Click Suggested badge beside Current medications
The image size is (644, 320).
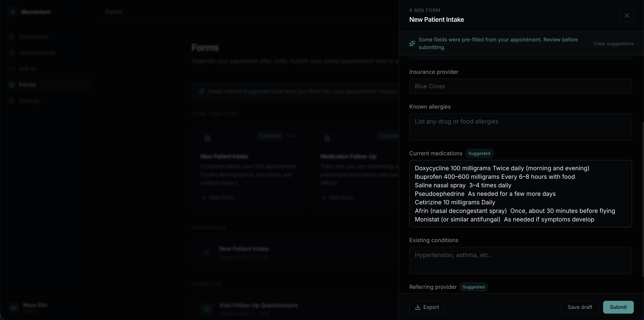click(x=479, y=153)
